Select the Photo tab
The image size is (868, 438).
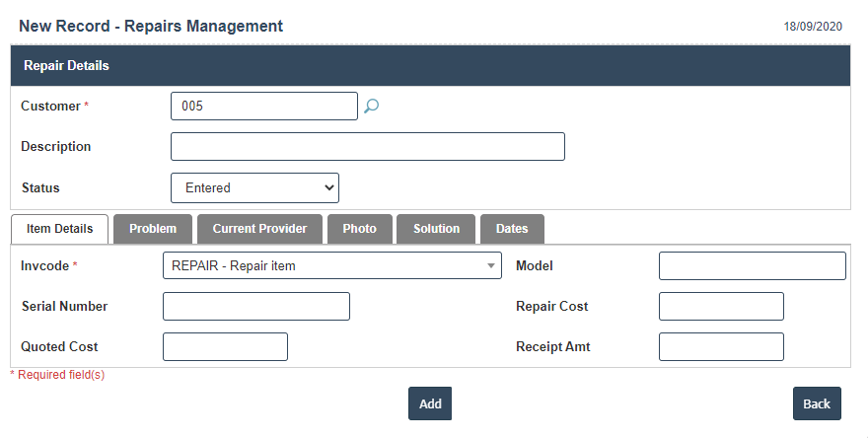click(359, 229)
